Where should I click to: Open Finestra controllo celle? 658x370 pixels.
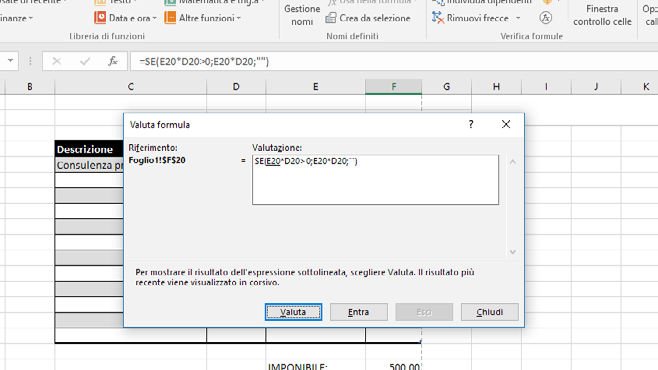tap(602, 15)
